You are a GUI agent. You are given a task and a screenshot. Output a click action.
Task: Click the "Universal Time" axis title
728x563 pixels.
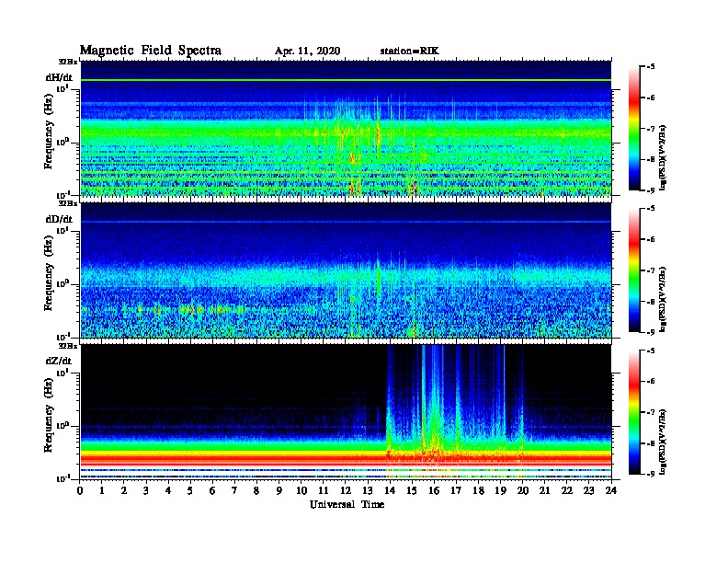coord(347,504)
